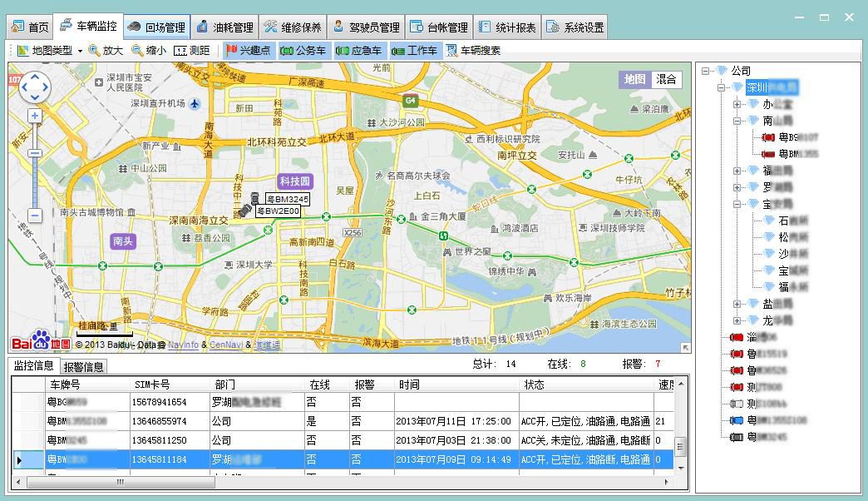Click the 粤BM3245 vehicle marker on map
This screenshot has width=868, height=501.
[x=254, y=198]
